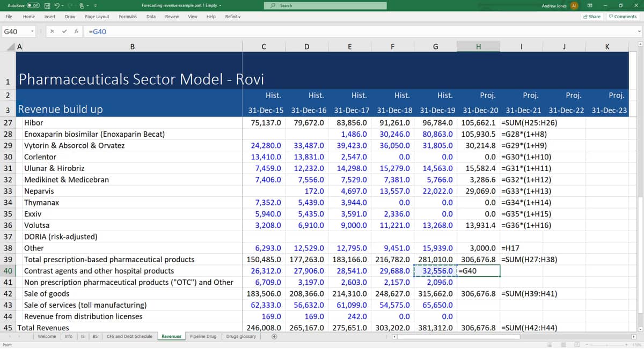Click the Andrew Jones account avatar
The image size is (644, 362).
(574, 5)
